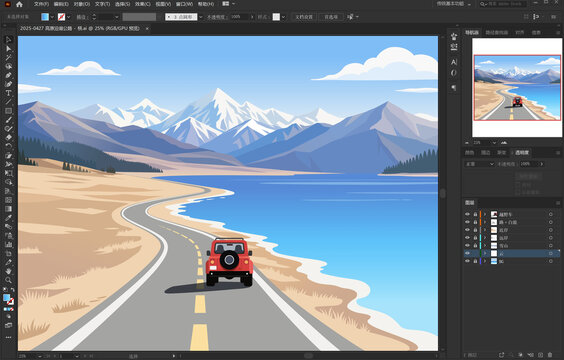Viewport: 564px width, 360px height.
Task: Choose the Zoom tool magnifier
Action: pyautogui.click(x=8, y=280)
